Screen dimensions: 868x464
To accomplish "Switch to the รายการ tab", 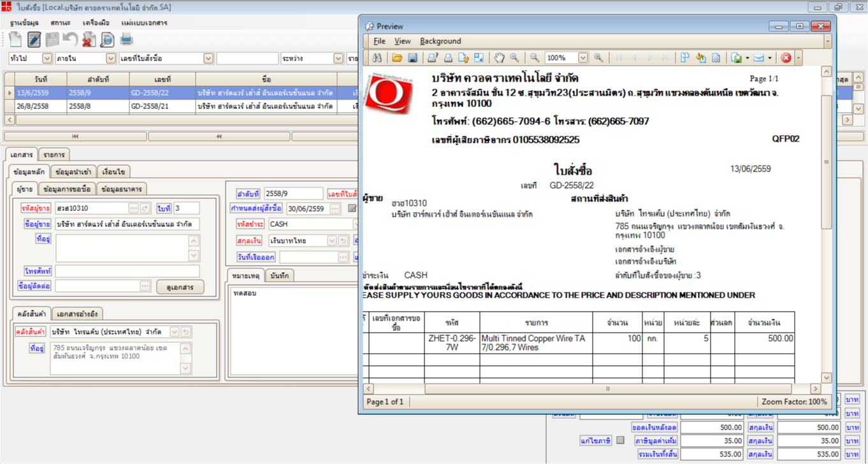I will click(x=54, y=155).
